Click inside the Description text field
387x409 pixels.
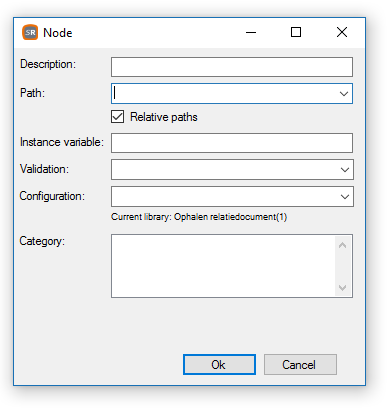tap(232, 67)
